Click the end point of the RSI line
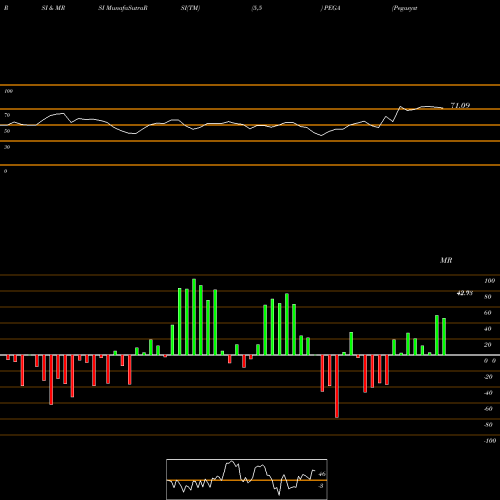Image resolution: width=500 pixels, height=500 pixels. click(x=443, y=108)
